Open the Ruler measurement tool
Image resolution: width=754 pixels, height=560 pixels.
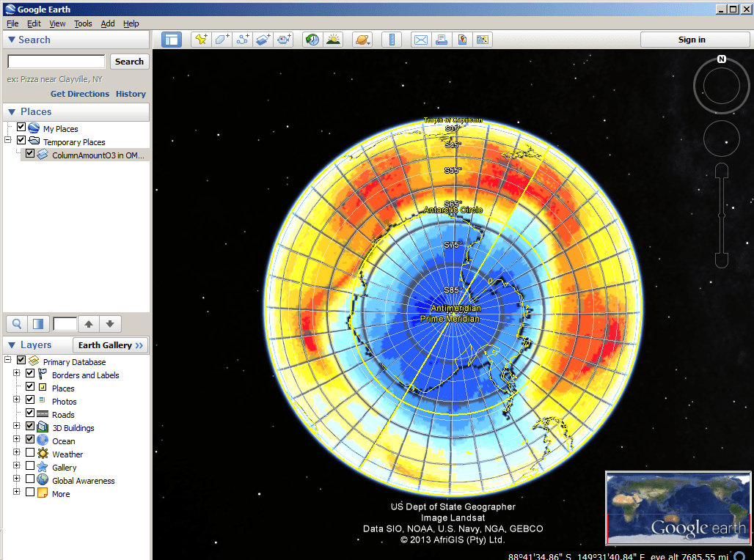(x=392, y=39)
